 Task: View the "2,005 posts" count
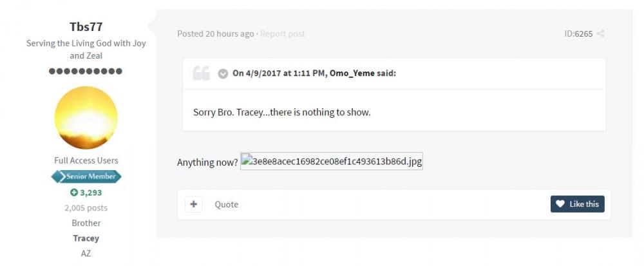[86, 208]
